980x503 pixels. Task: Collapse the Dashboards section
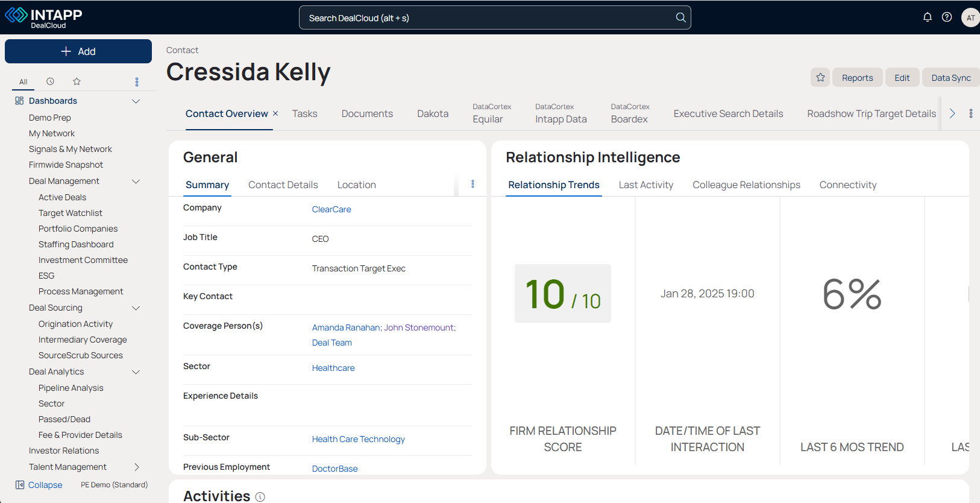pyautogui.click(x=136, y=101)
